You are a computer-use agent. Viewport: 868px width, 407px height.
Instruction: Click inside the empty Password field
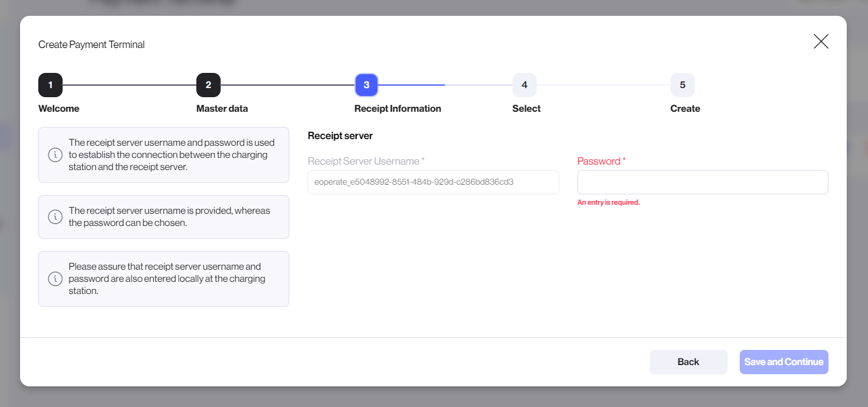tap(702, 182)
